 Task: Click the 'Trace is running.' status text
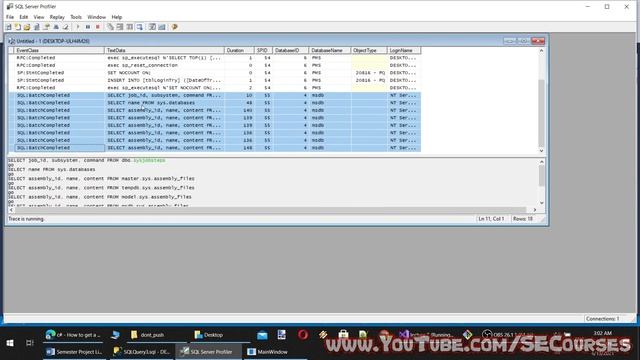pos(27,219)
